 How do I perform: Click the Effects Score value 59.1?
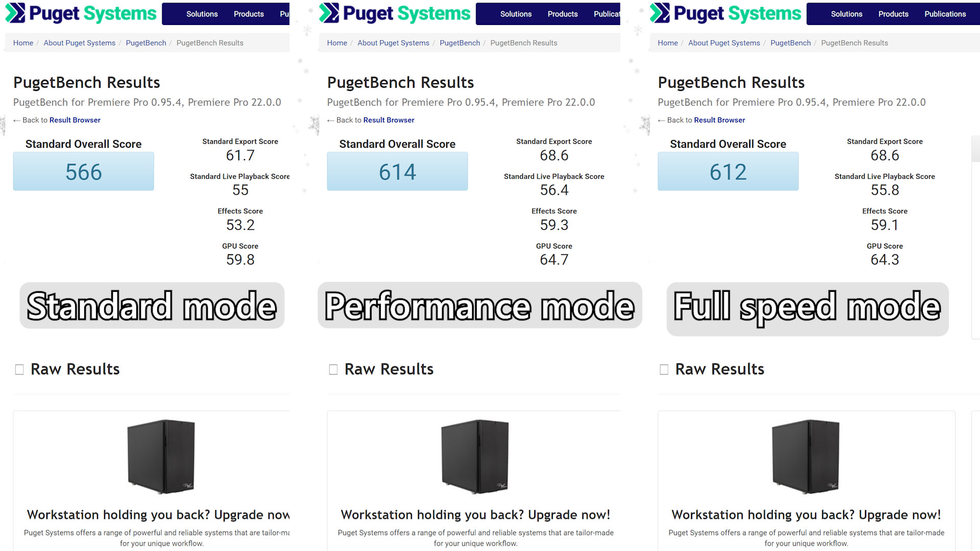885,224
